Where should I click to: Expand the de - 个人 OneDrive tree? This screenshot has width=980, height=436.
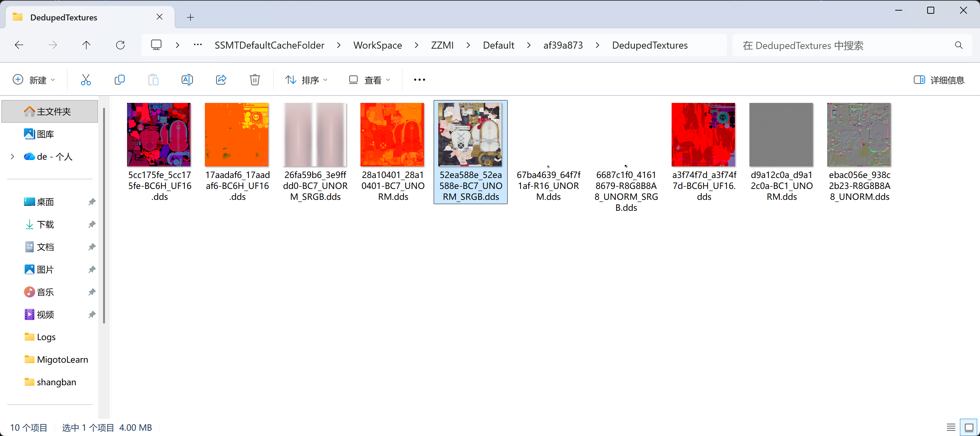pyautogui.click(x=13, y=156)
